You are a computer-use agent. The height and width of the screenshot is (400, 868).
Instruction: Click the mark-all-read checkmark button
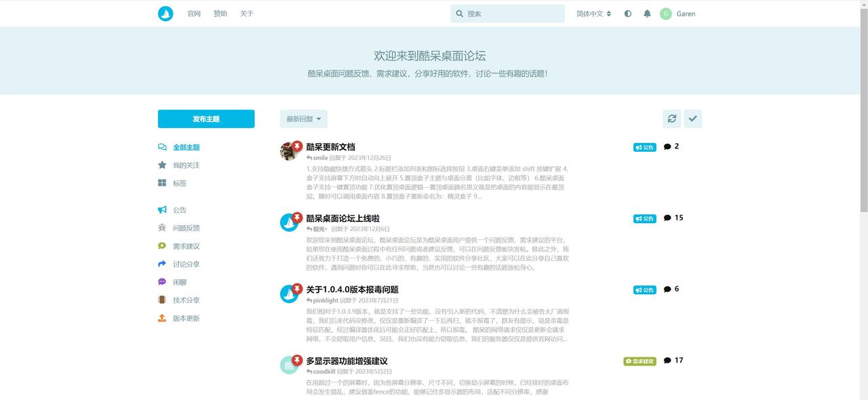(x=692, y=119)
